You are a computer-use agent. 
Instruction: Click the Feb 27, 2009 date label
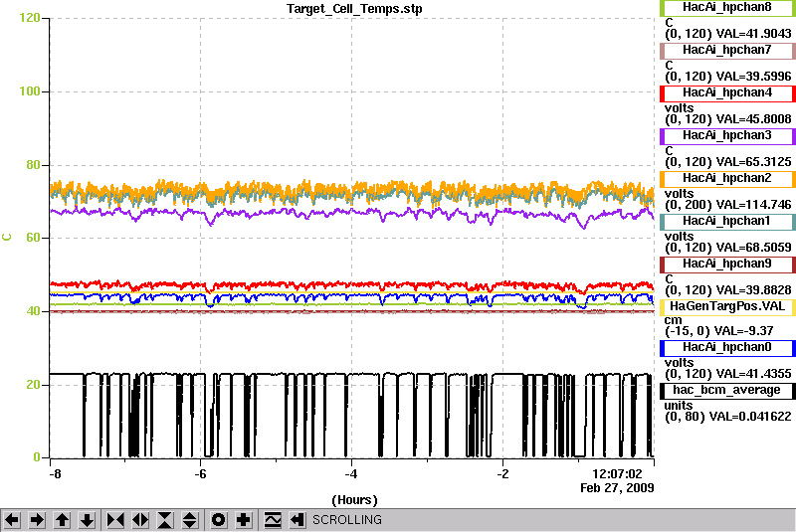617,488
